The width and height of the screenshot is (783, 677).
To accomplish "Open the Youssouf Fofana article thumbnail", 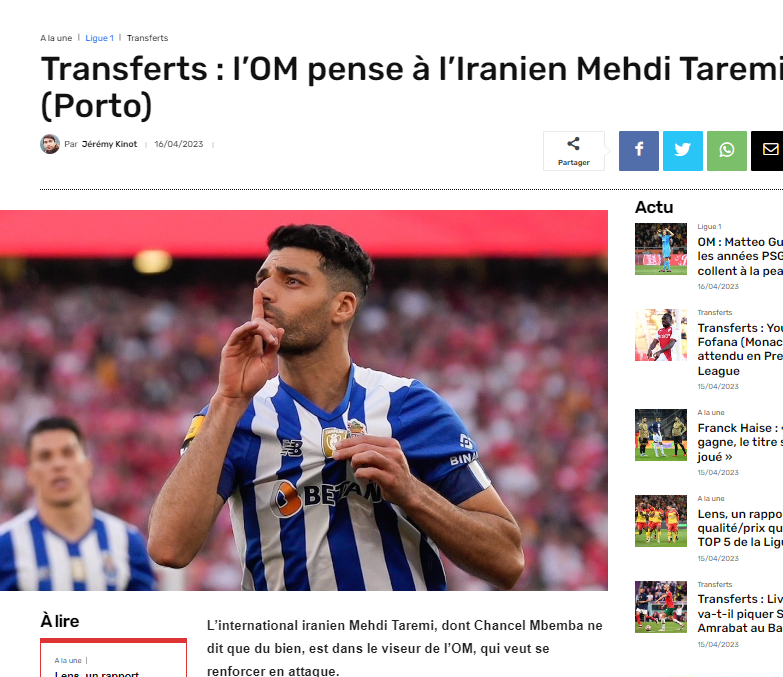I will [x=661, y=335].
